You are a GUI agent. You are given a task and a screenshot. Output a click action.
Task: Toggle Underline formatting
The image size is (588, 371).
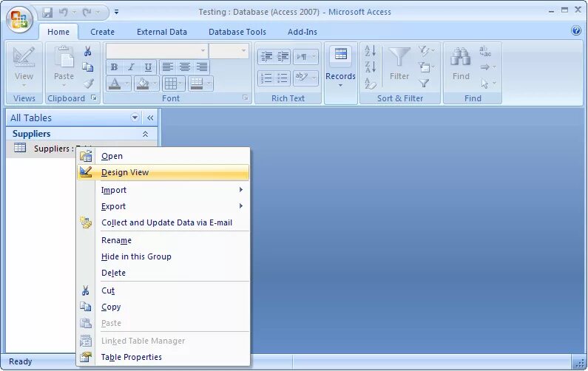click(148, 67)
